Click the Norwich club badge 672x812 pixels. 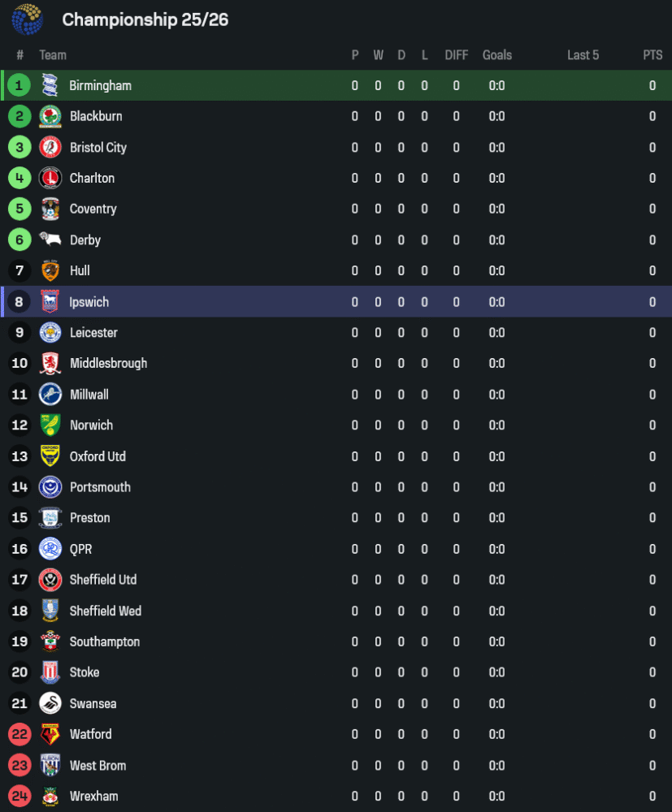click(x=50, y=425)
